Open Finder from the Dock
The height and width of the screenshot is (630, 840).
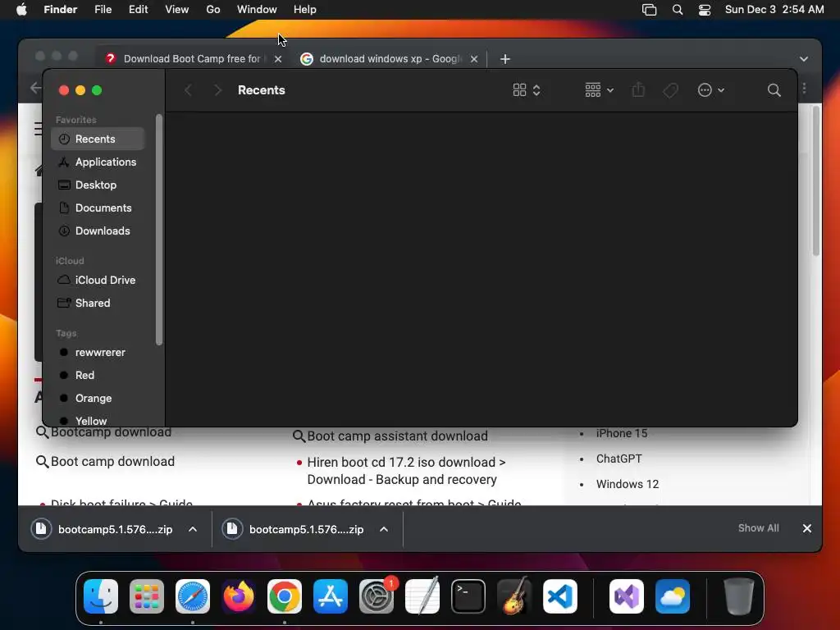click(x=101, y=596)
